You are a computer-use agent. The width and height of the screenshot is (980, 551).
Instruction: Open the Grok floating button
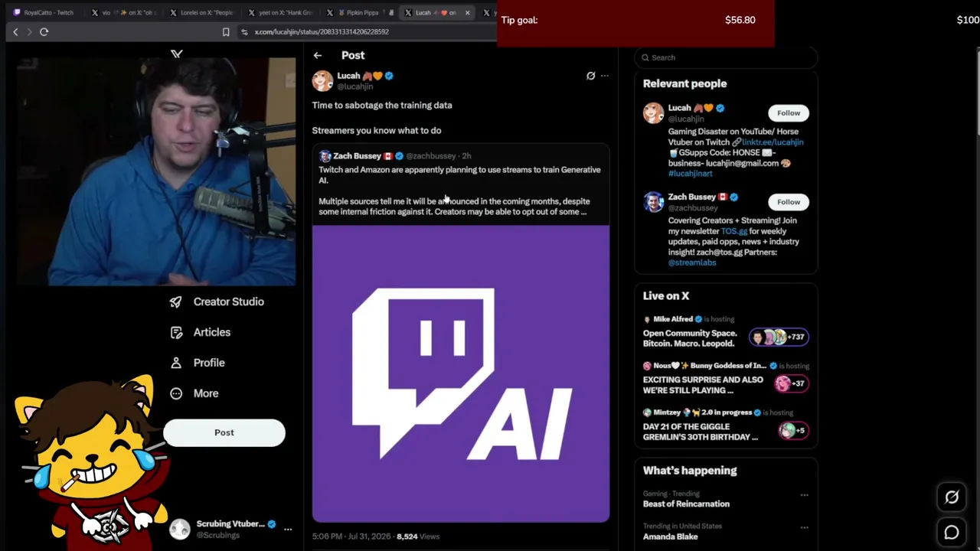(x=952, y=497)
